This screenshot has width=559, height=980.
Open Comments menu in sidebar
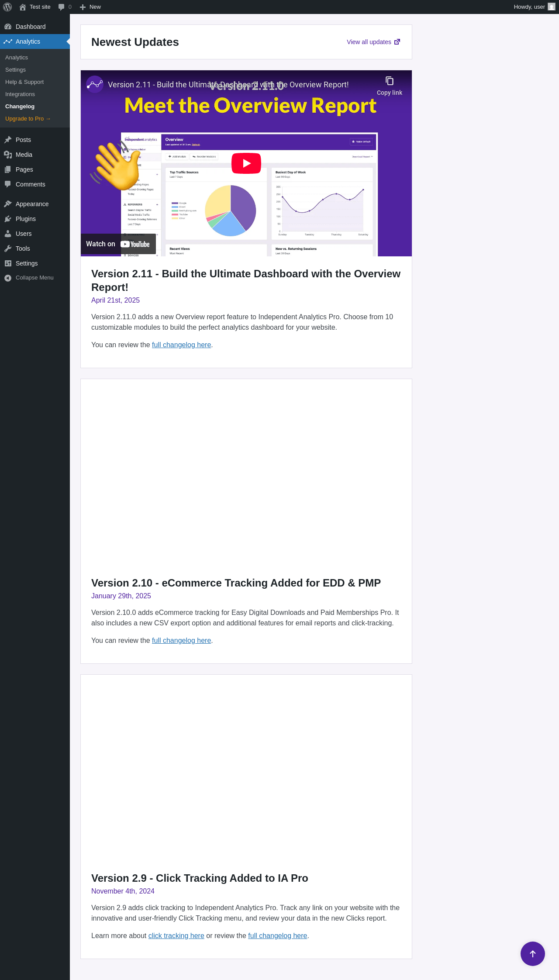tap(35, 184)
